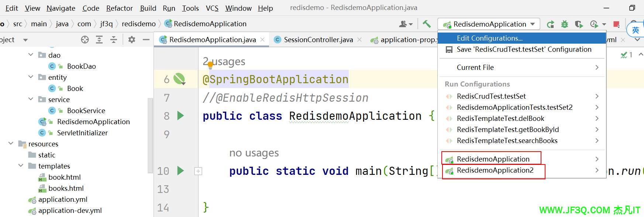Open Project panel settings gear
This screenshot has width=644, height=217.
(x=132, y=40)
